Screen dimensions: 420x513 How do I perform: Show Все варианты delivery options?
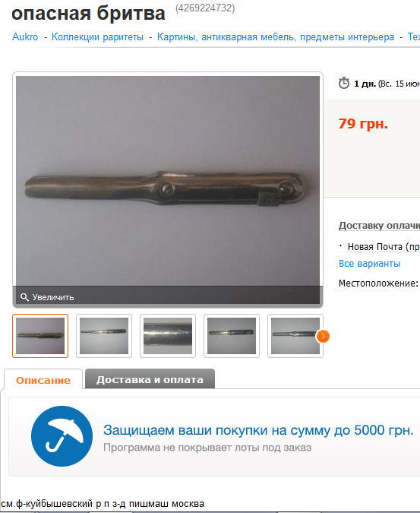pyautogui.click(x=369, y=264)
